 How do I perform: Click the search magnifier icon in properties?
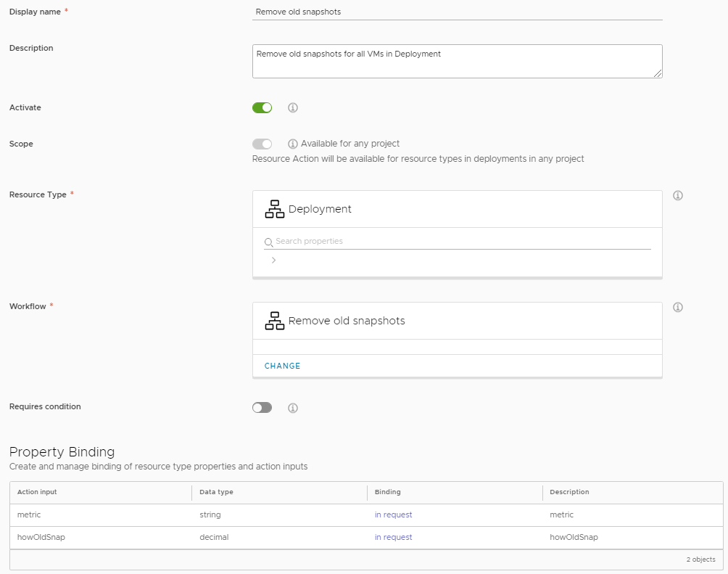click(268, 242)
